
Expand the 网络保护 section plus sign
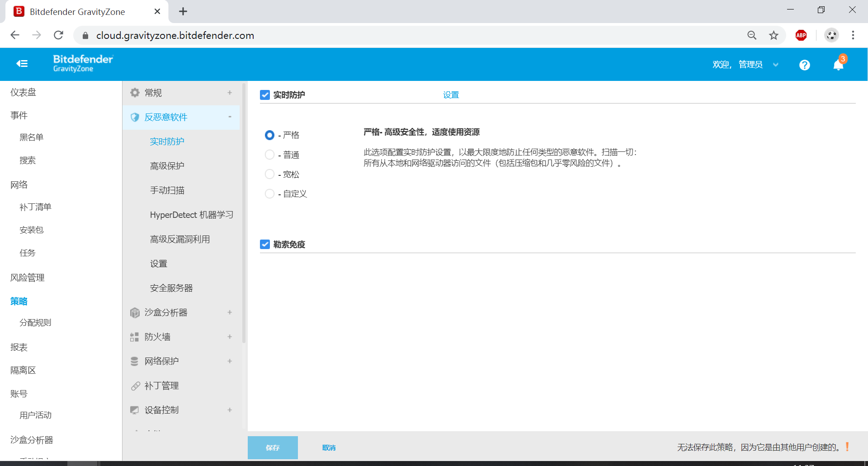click(x=230, y=361)
